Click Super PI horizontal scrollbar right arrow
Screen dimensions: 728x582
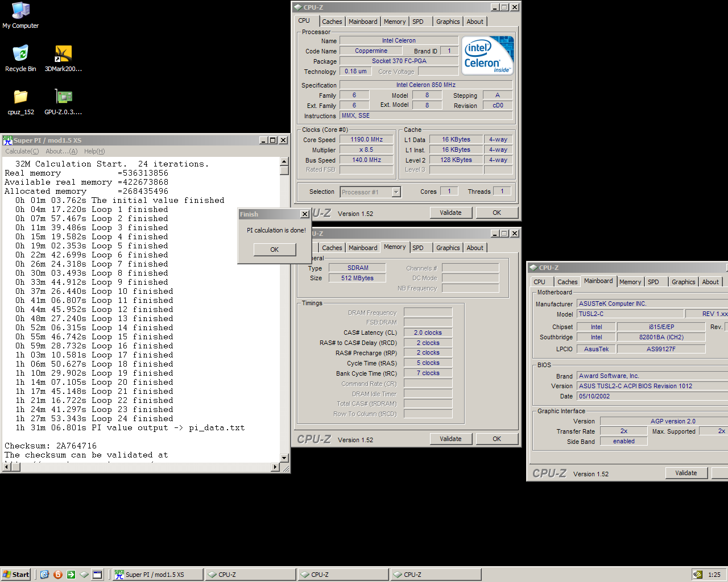pyautogui.click(x=275, y=467)
